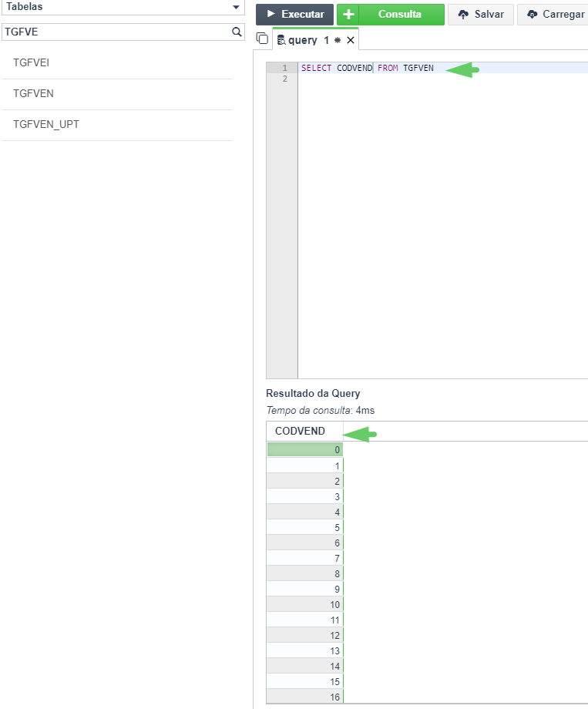
Task: Select result cell with value 16
Action: click(305, 697)
